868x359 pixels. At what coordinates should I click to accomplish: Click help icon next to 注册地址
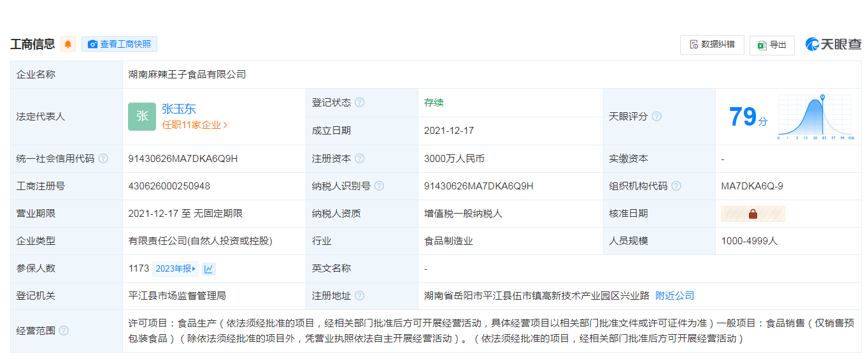pyautogui.click(x=360, y=296)
